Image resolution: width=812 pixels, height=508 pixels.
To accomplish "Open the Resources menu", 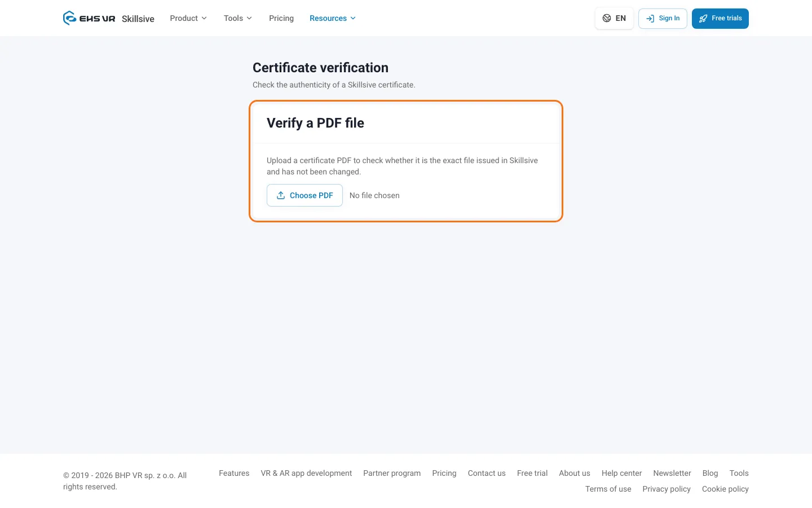I will (x=333, y=18).
